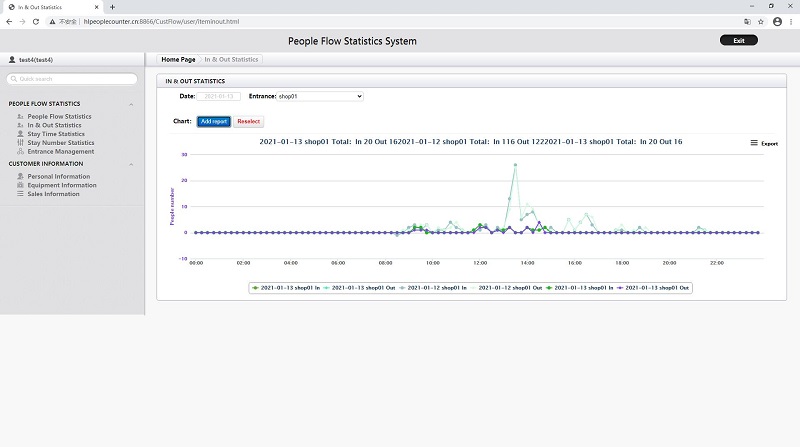Toggle first 2021-01-13 shop01 Out legend series

coord(359,288)
